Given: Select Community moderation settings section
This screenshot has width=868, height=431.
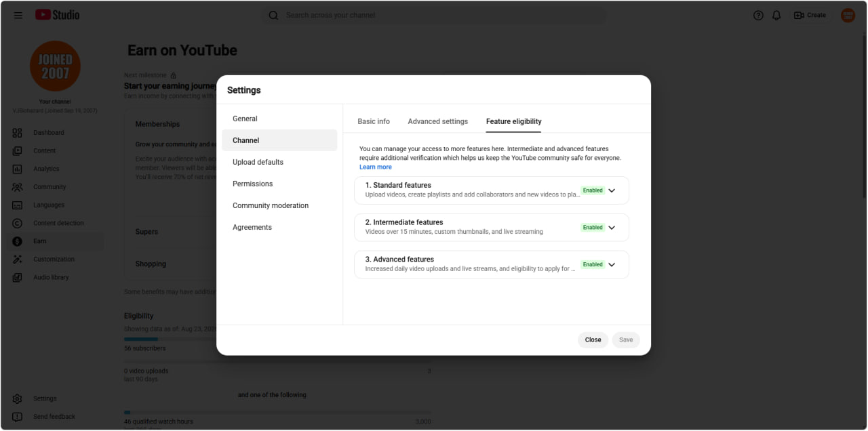Looking at the screenshot, I should [x=279, y=205].
